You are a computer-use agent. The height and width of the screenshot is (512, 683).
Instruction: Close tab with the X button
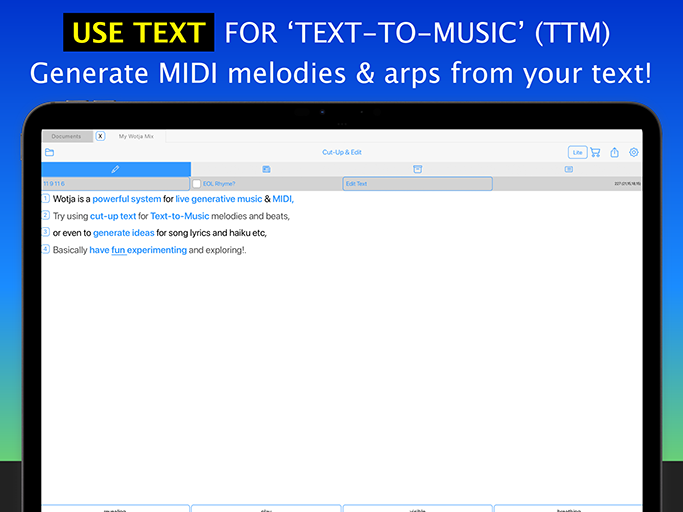[x=100, y=136]
